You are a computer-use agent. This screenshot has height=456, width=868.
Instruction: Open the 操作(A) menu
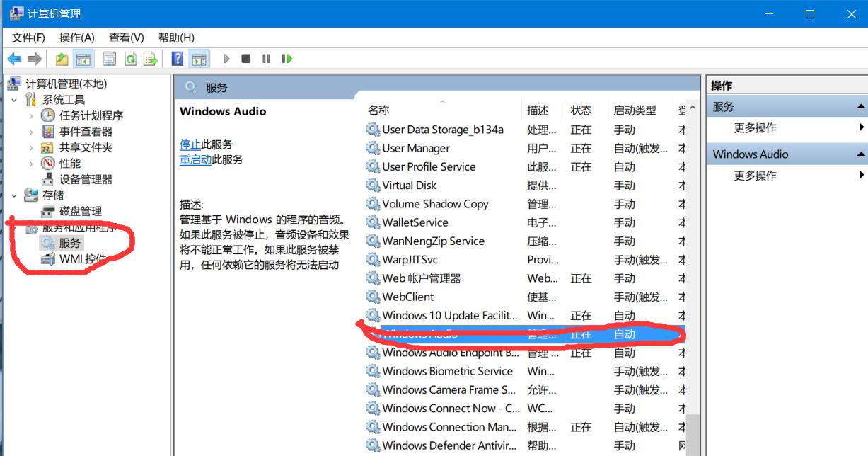[76, 37]
